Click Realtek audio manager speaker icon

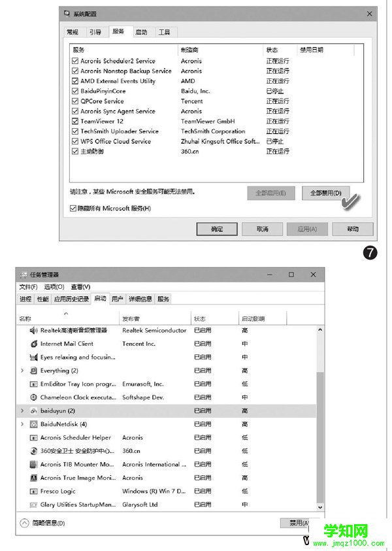coord(34,330)
